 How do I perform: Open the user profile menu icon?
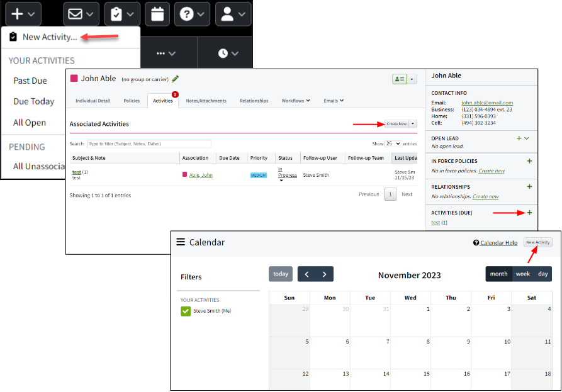coord(233,14)
